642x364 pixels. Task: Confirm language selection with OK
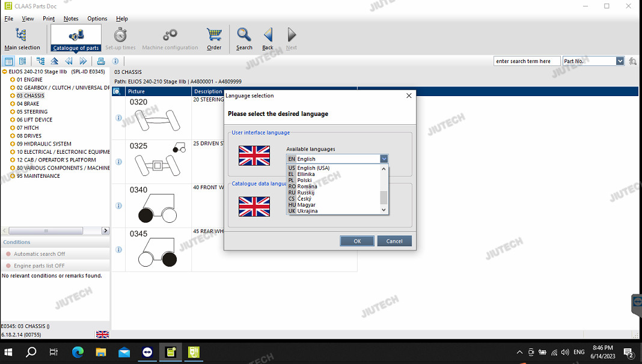pyautogui.click(x=357, y=241)
